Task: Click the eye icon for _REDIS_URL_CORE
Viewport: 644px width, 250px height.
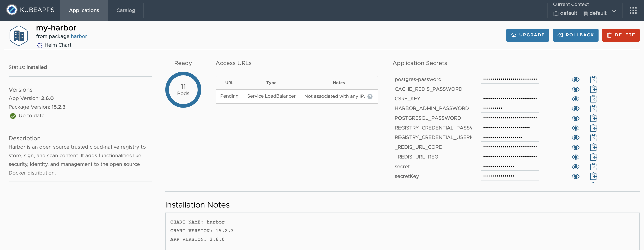Action: tap(575, 147)
